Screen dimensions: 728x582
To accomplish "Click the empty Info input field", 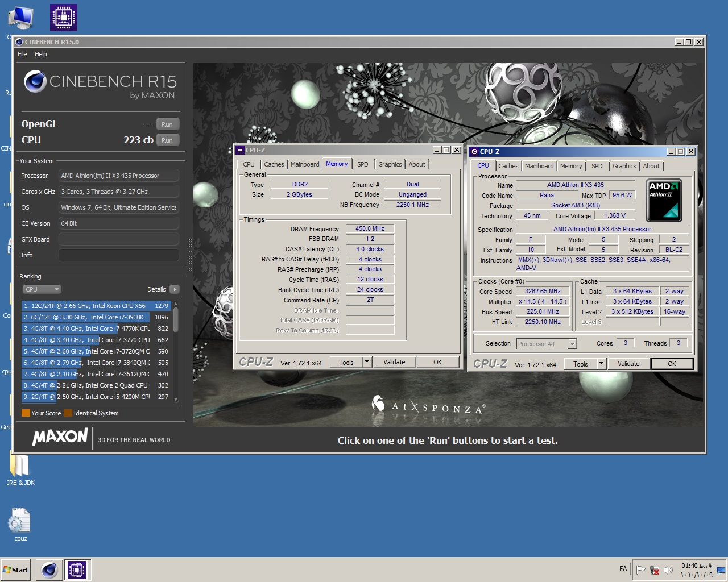I will click(119, 255).
